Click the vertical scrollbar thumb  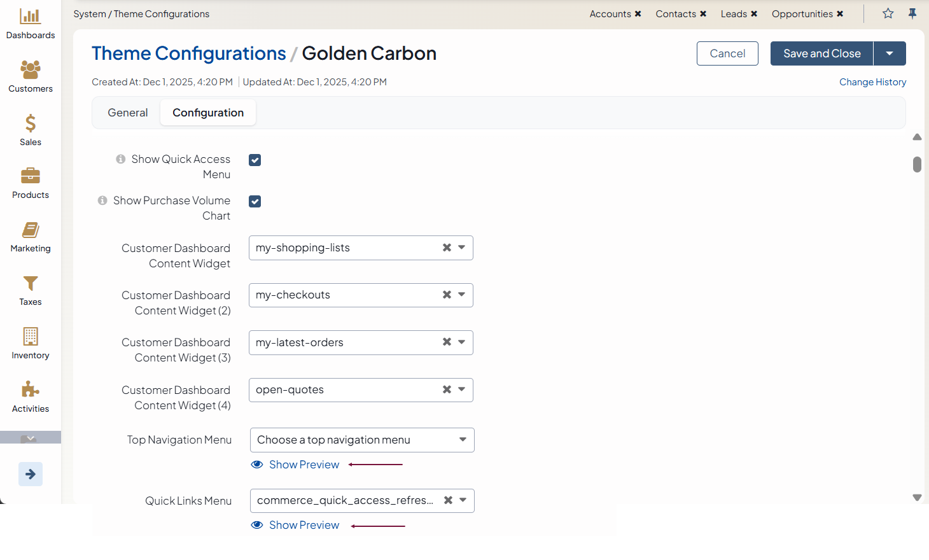[x=917, y=164]
